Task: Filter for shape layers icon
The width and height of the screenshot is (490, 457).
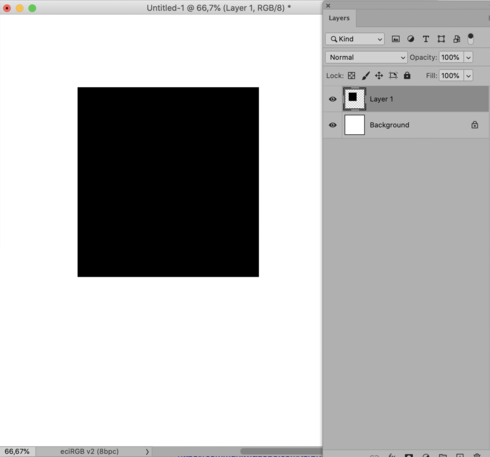Action: pyautogui.click(x=441, y=39)
